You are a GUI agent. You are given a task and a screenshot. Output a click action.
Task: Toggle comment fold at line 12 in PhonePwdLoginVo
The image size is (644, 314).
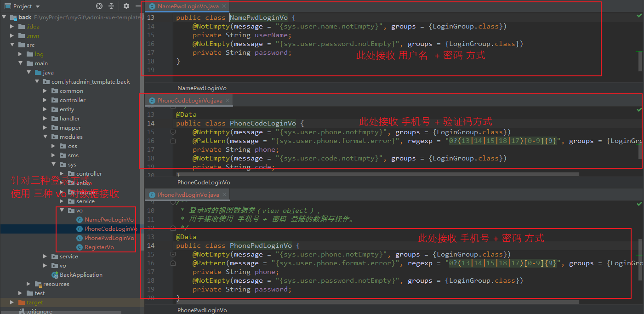coord(173,228)
